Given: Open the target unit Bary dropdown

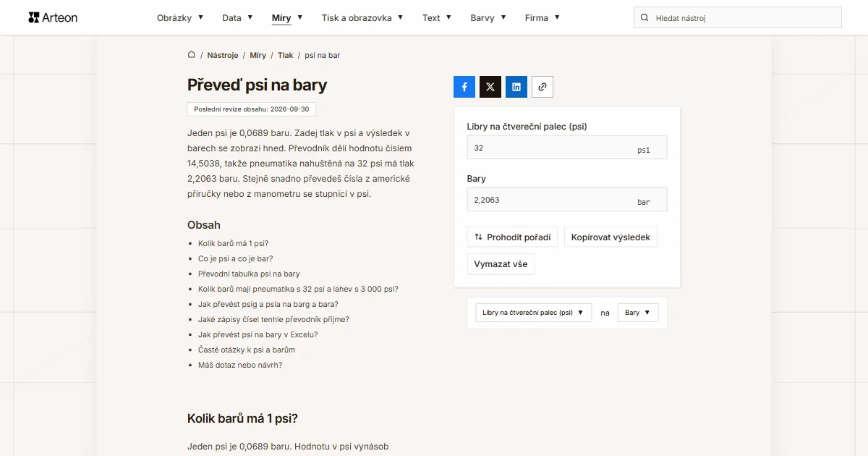Looking at the screenshot, I should point(638,313).
